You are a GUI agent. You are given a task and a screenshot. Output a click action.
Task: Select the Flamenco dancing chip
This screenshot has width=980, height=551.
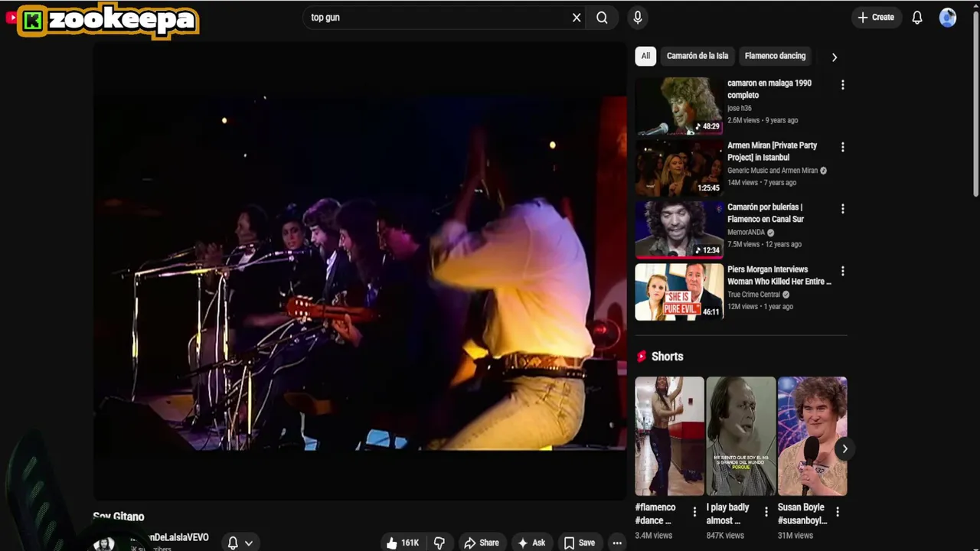[775, 56]
